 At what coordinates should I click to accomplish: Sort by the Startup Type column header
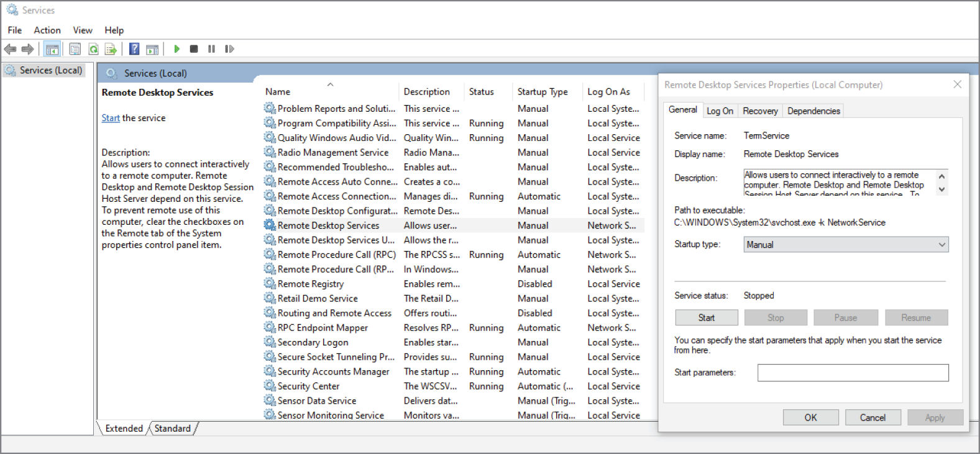click(x=548, y=91)
